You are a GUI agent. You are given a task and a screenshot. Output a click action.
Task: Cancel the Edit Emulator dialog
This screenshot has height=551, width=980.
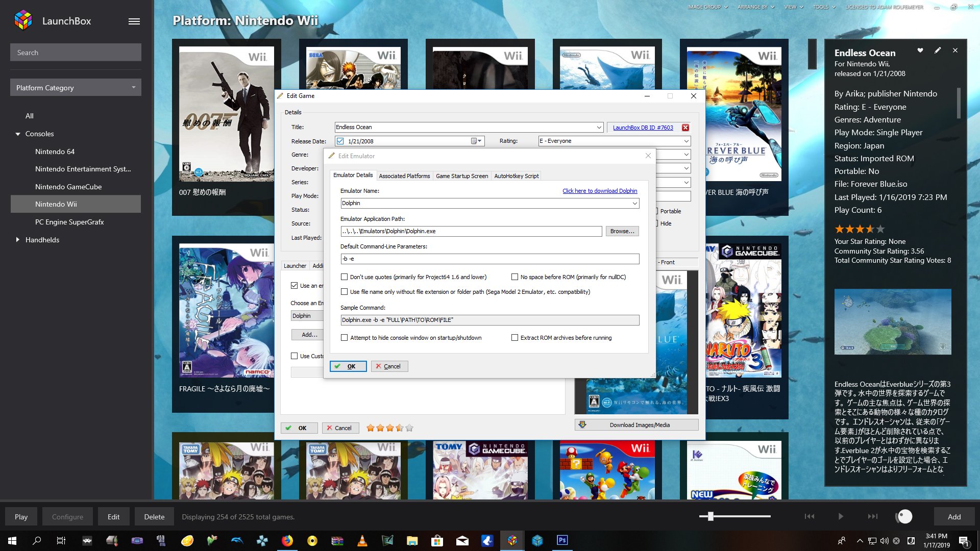click(x=389, y=366)
